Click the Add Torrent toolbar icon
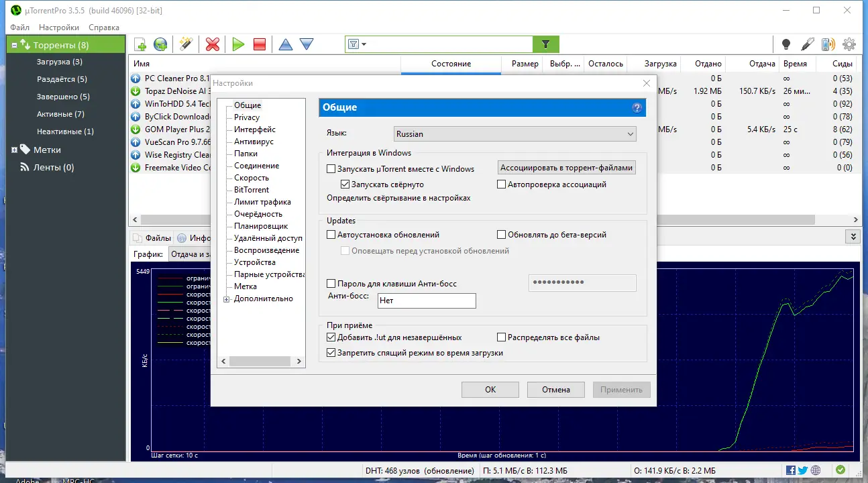Image resolution: width=868 pixels, height=483 pixels. (140, 44)
